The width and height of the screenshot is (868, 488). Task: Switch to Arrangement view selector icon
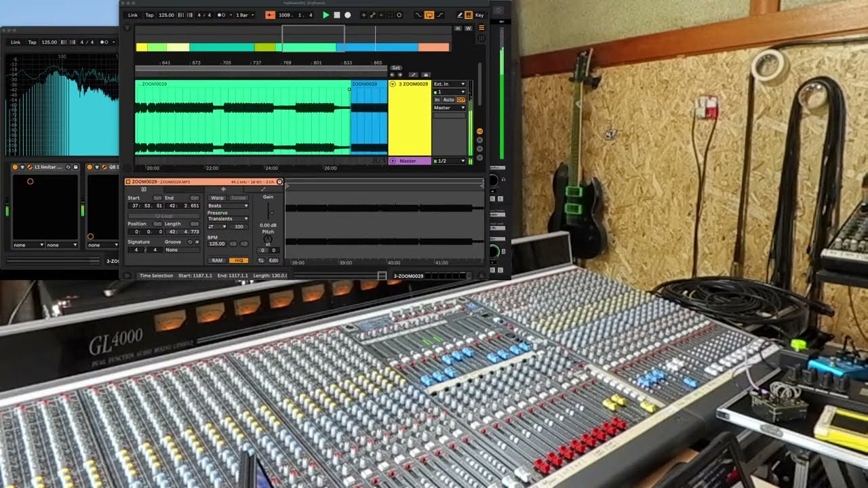[481, 28]
